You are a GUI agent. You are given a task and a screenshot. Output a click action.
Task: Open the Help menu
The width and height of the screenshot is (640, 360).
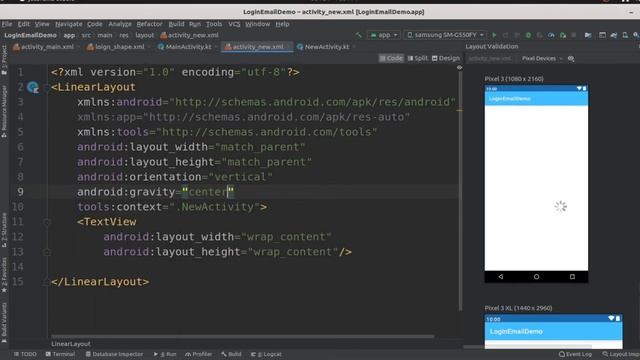(282, 24)
